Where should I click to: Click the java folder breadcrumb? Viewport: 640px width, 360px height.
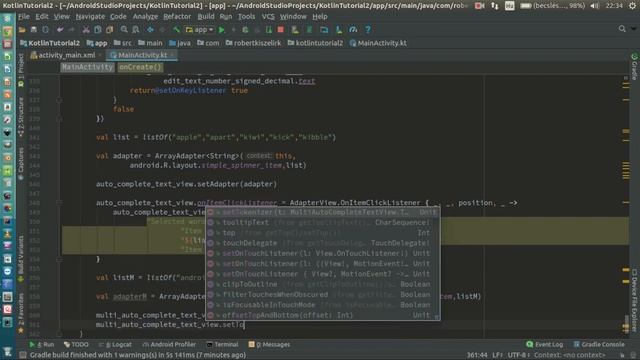coord(180,43)
